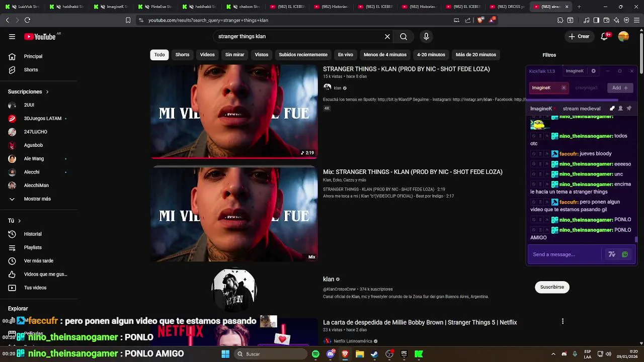This screenshot has height=362, width=644.
Task: Open the YouTube hamburger guide menu
Action: (12, 36)
